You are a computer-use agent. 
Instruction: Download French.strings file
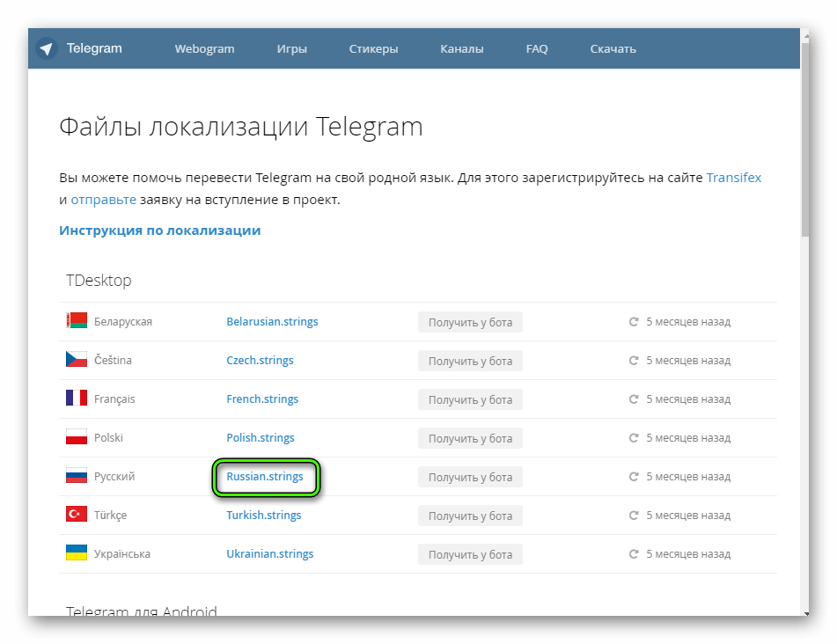(x=262, y=399)
